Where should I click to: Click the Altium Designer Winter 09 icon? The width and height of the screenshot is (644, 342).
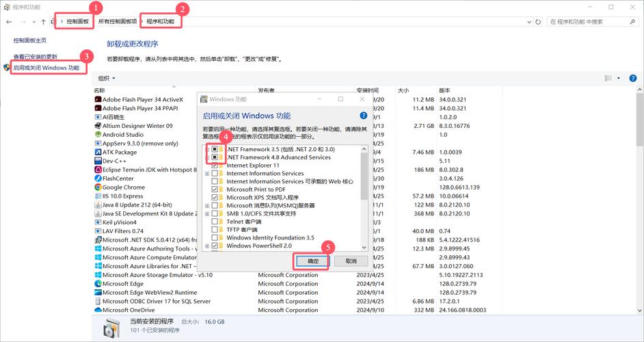[x=98, y=126]
